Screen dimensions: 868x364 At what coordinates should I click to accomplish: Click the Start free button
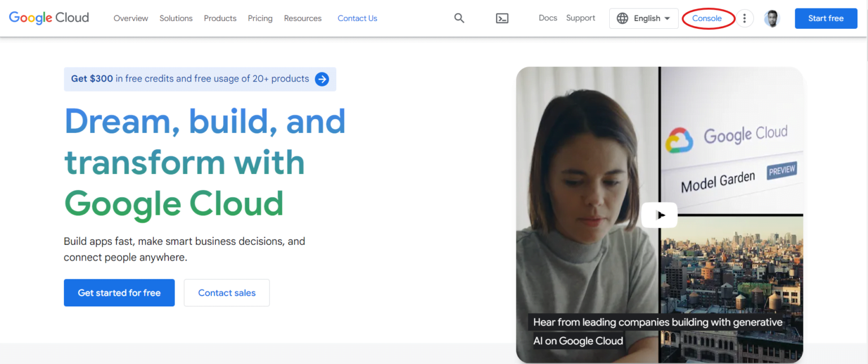(x=826, y=18)
